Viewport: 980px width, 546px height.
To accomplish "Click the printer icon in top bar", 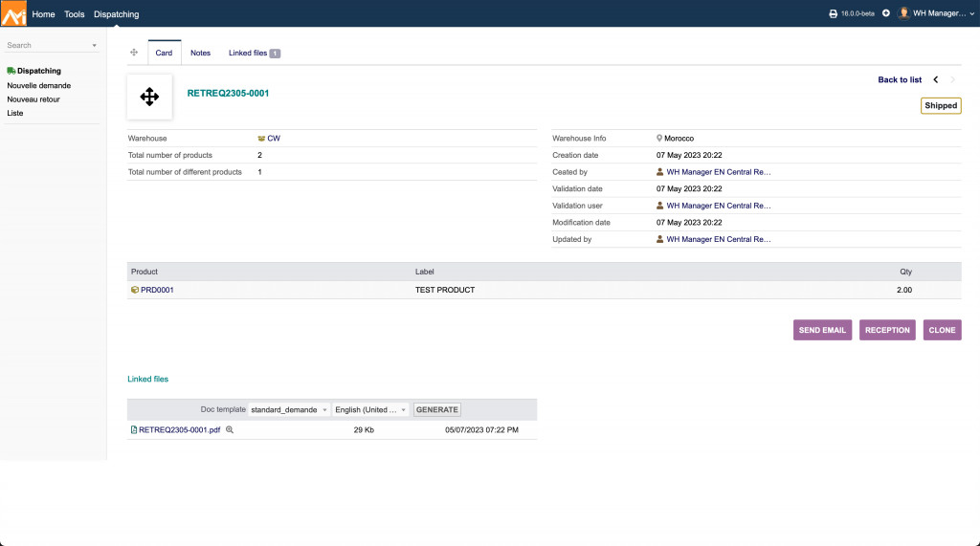I will pyautogui.click(x=833, y=13).
